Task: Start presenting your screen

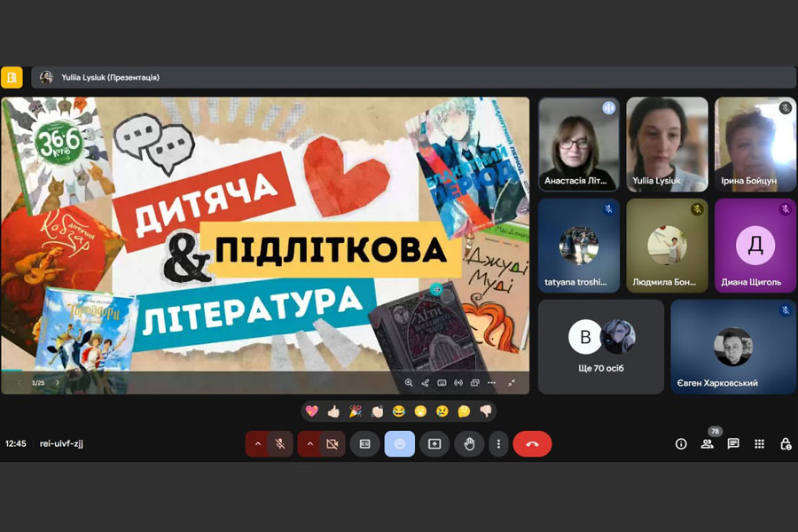Action: (x=434, y=444)
